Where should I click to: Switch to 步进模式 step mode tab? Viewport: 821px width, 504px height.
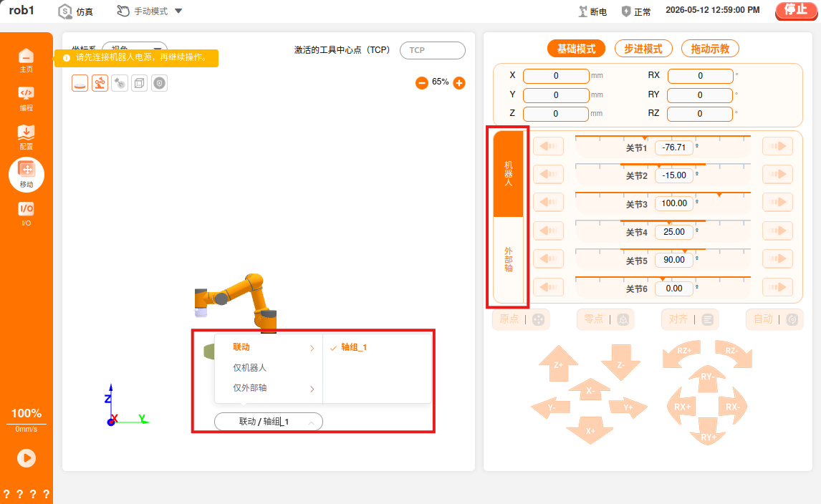(x=643, y=49)
